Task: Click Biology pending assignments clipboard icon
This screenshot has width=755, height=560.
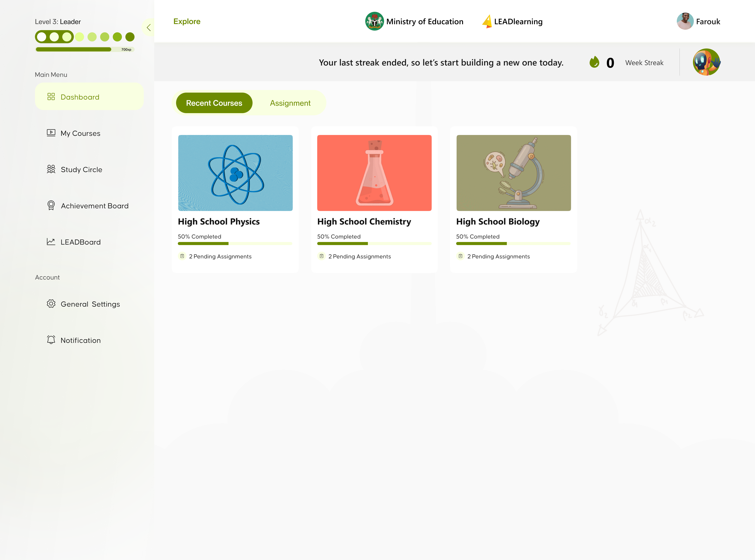Action: (460, 256)
